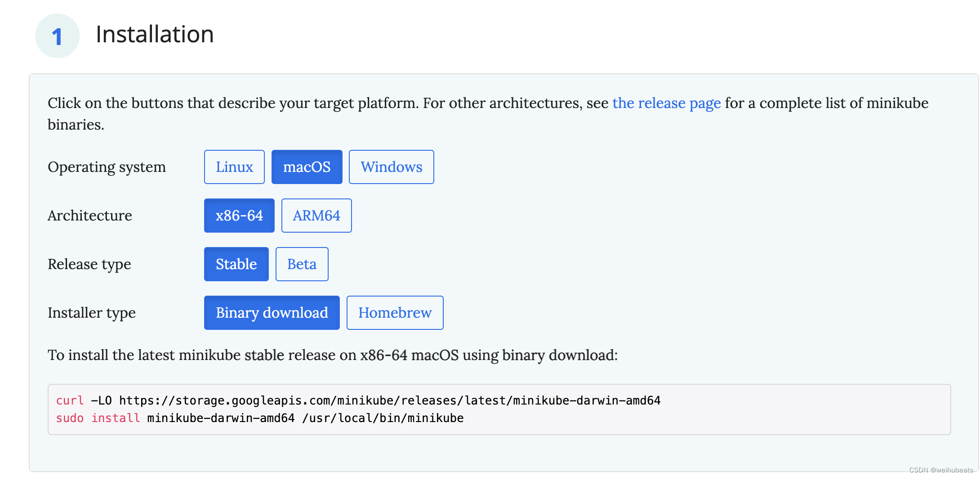Click the Installation heading

tap(155, 34)
